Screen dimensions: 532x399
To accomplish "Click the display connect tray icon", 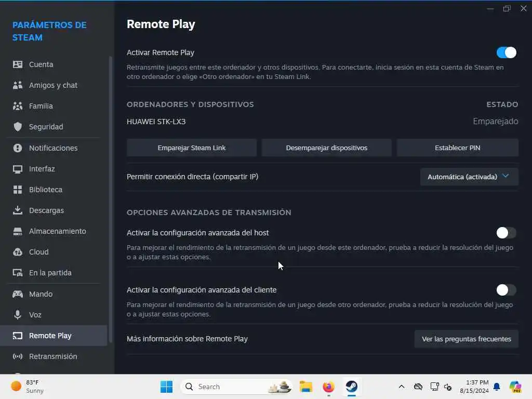I will tap(435, 387).
